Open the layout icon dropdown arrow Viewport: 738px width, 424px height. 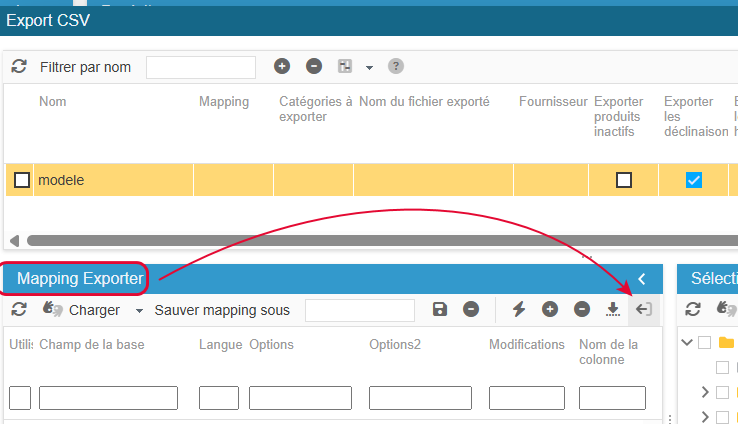point(369,68)
